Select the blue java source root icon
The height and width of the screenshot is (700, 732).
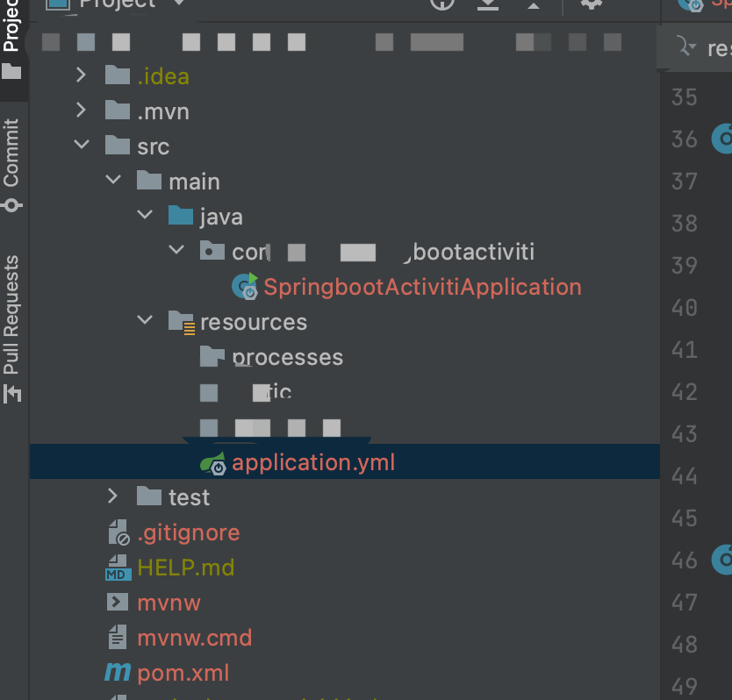(x=181, y=215)
